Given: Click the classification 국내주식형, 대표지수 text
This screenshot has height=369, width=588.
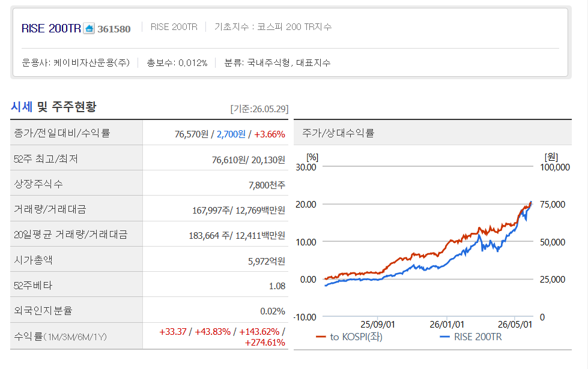Looking at the screenshot, I should 289,62.
